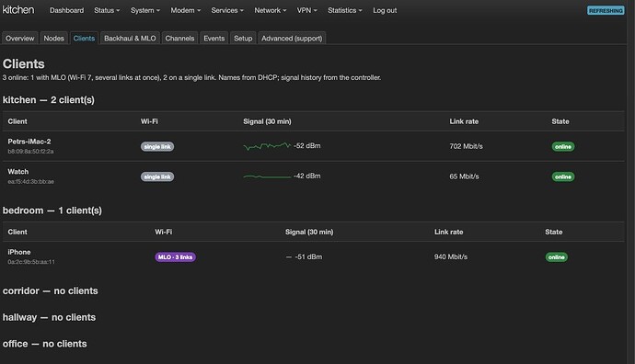Click the Link rate header in bedroom table

coord(449,232)
